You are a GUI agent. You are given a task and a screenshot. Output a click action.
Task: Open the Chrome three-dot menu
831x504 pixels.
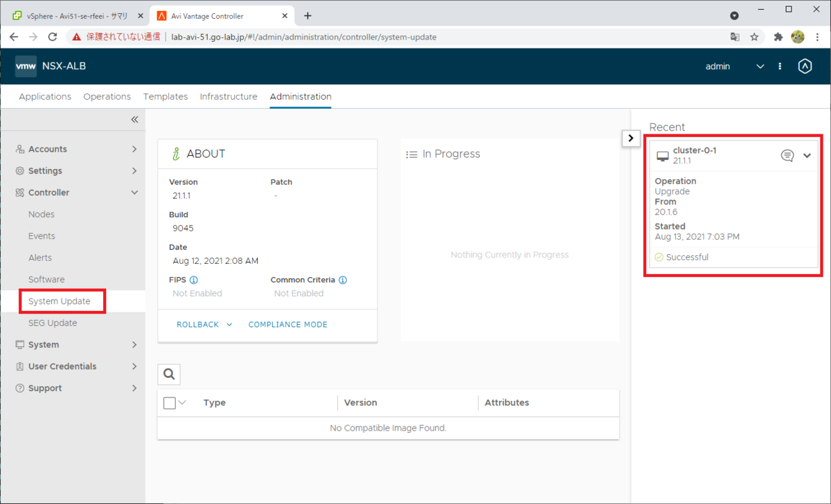coord(818,37)
